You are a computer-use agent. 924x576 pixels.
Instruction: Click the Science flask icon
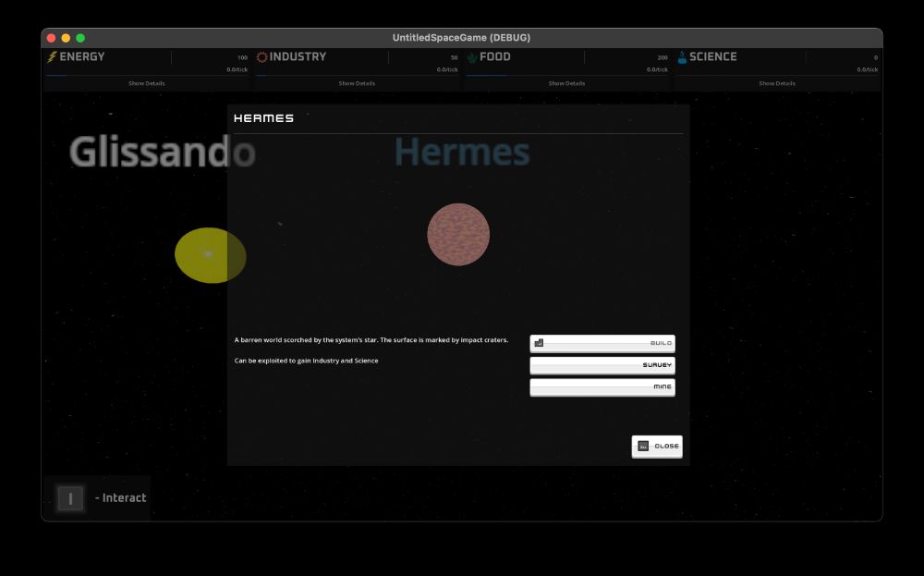[x=681, y=56]
